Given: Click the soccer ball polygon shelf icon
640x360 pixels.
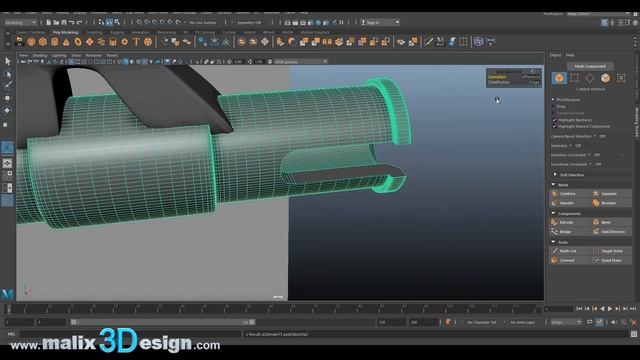Looking at the screenshot, I should click(148, 42).
